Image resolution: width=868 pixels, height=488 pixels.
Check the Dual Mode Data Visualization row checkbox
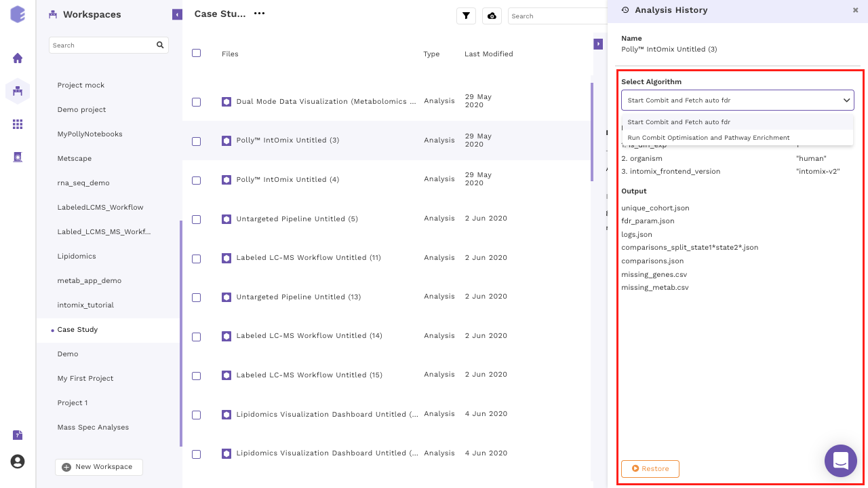(x=196, y=102)
